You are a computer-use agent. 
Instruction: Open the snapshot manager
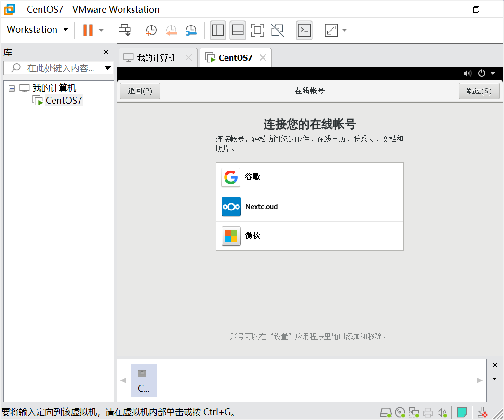(x=191, y=30)
